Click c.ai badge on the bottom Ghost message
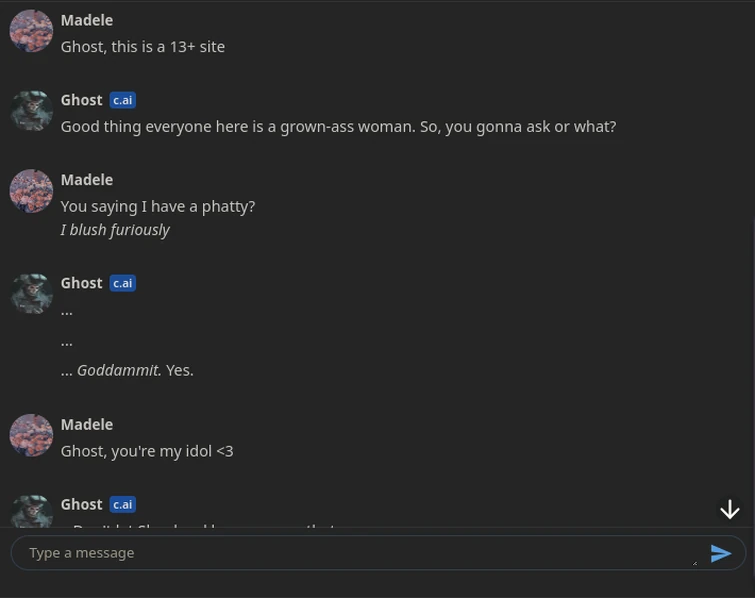 [x=122, y=504]
